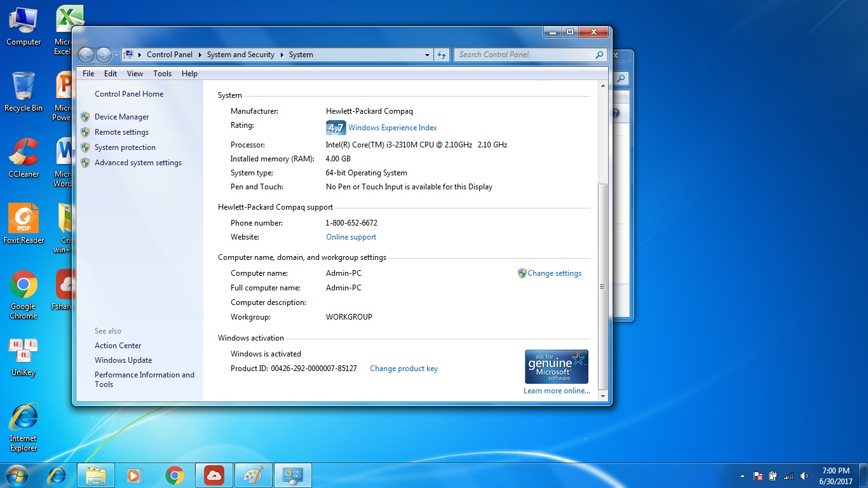Open the View menu
This screenshot has width=868, height=488.
[x=134, y=73]
